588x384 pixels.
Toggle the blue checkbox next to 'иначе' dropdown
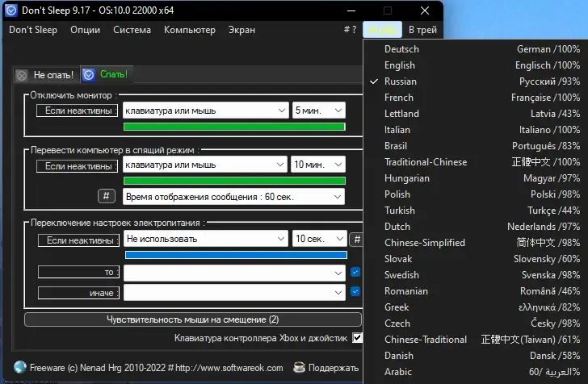355,291
